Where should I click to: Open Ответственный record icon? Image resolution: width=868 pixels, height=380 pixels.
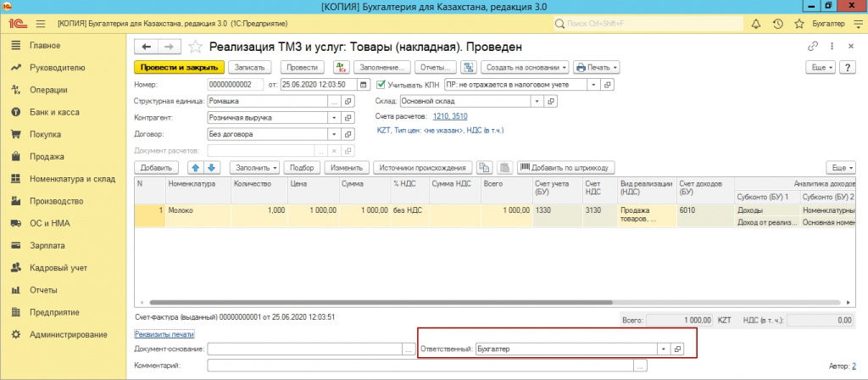point(677,349)
